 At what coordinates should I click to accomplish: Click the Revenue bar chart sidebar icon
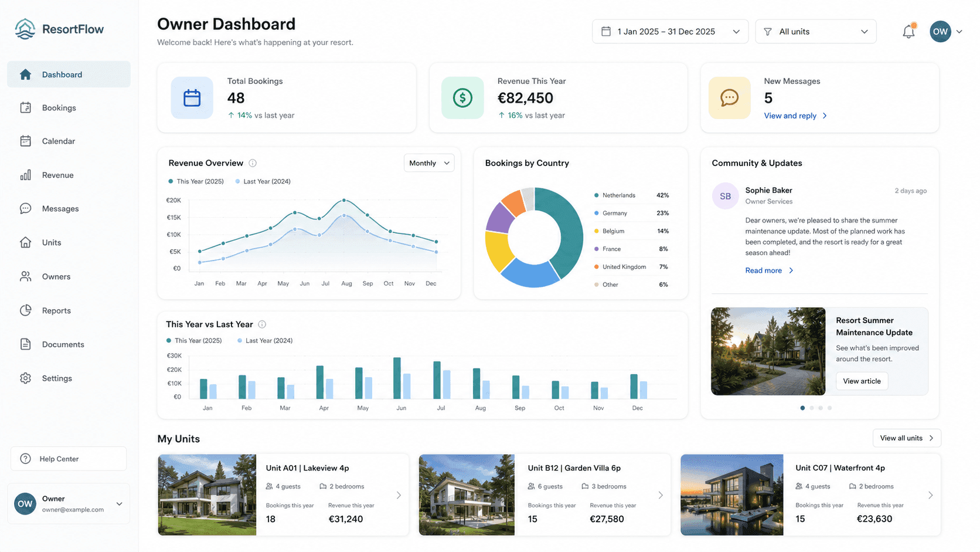25,175
